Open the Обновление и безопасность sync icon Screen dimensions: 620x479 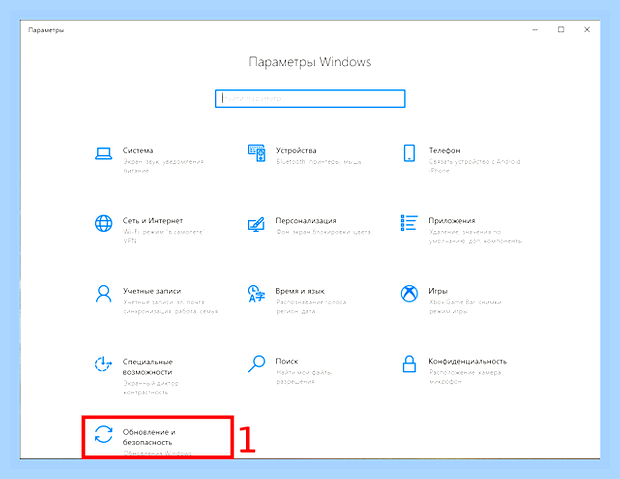104,434
